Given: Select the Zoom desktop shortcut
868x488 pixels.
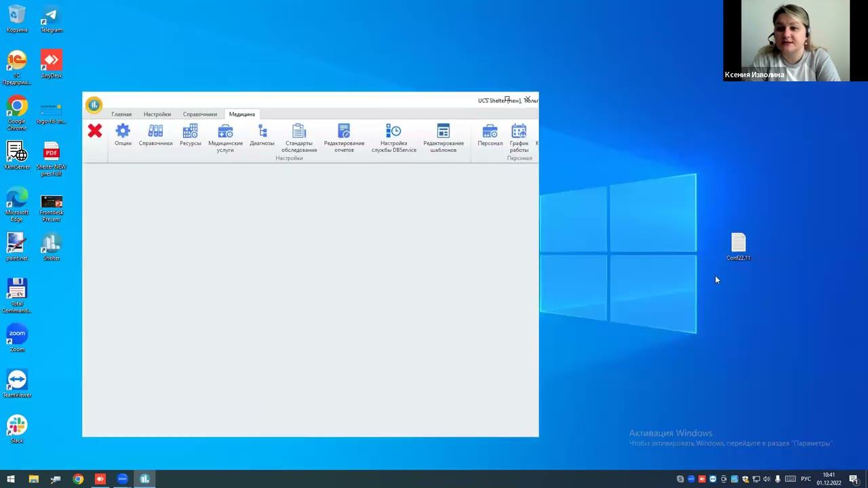Looking at the screenshot, I should [17, 338].
